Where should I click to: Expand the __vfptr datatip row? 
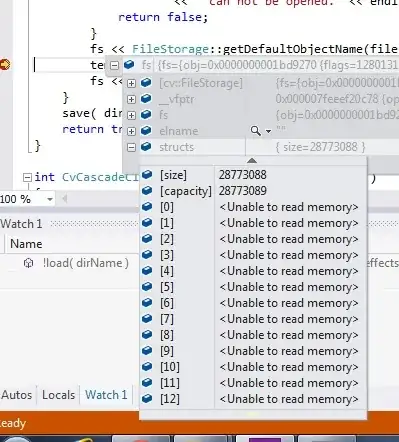pyautogui.click(x=131, y=99)
